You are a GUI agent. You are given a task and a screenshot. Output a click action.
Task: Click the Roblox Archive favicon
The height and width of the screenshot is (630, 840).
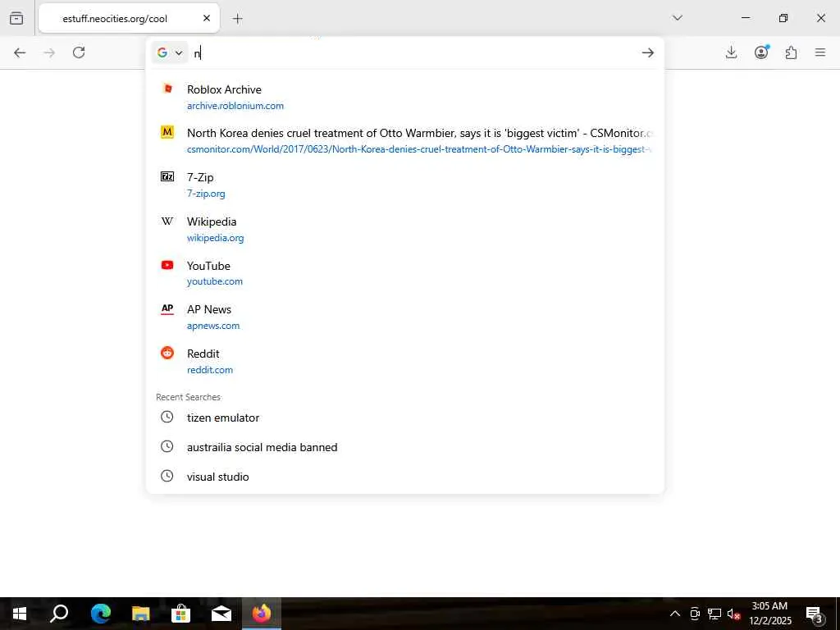pyautogui.click(x=167, y=89)
